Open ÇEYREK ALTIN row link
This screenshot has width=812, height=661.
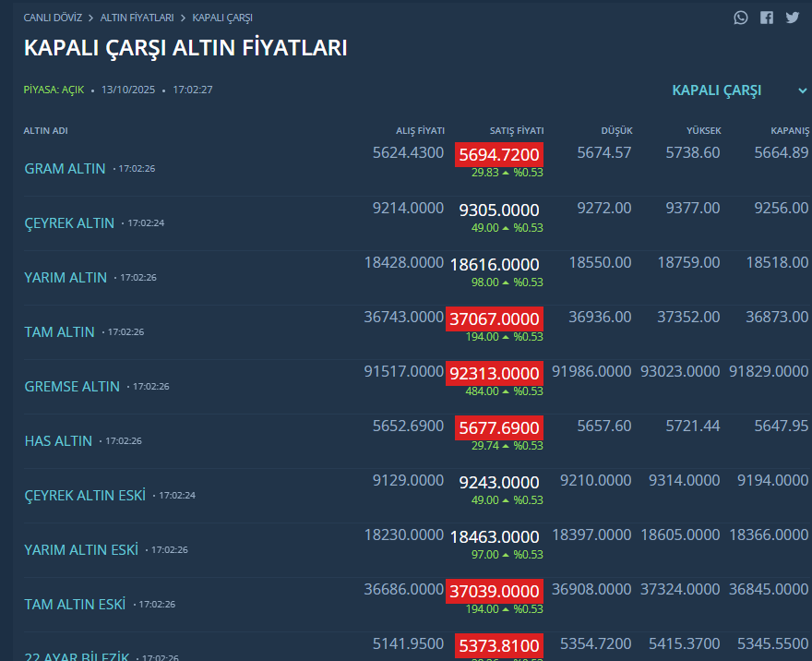69,223
